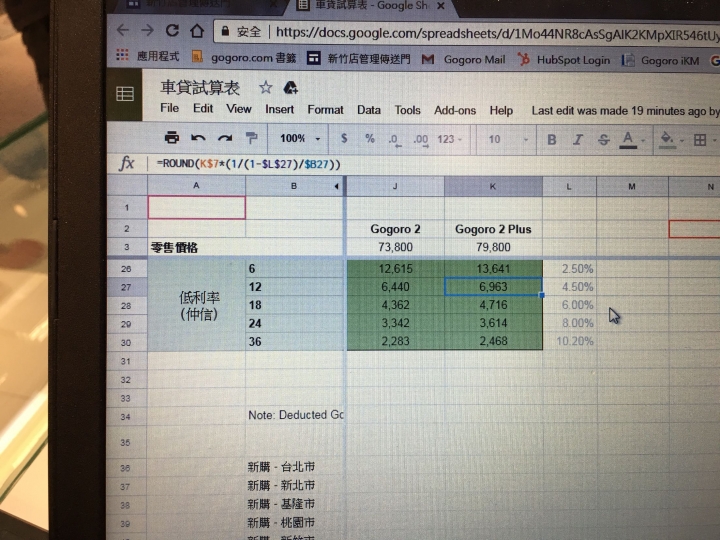Select the paint format tool

click(x=251, y=138)
